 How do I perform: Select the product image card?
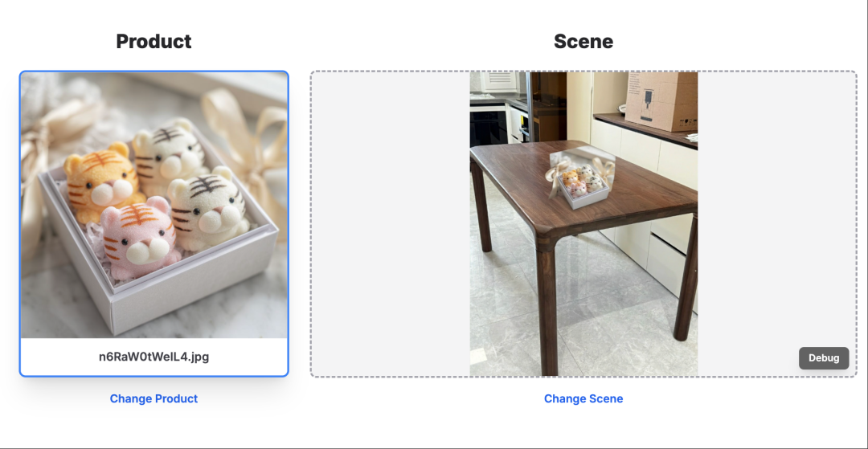click(x=154, y=224)
